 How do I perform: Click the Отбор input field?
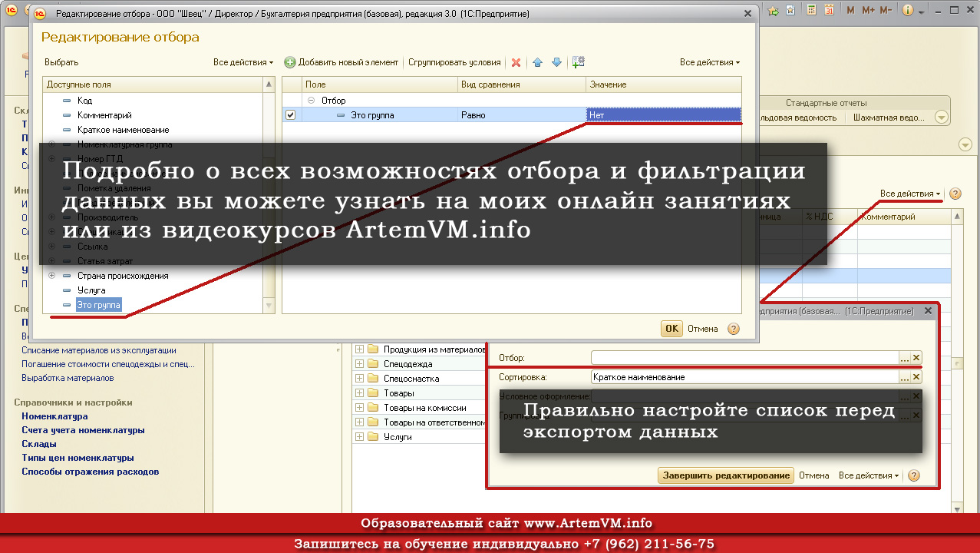click(x=744, y=358)
